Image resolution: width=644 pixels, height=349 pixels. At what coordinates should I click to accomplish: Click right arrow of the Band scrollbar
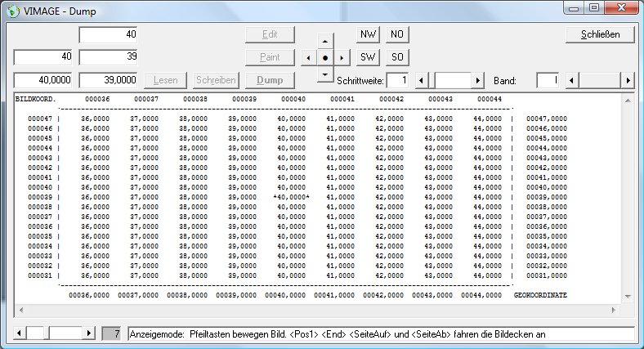[x=628, y=80]
